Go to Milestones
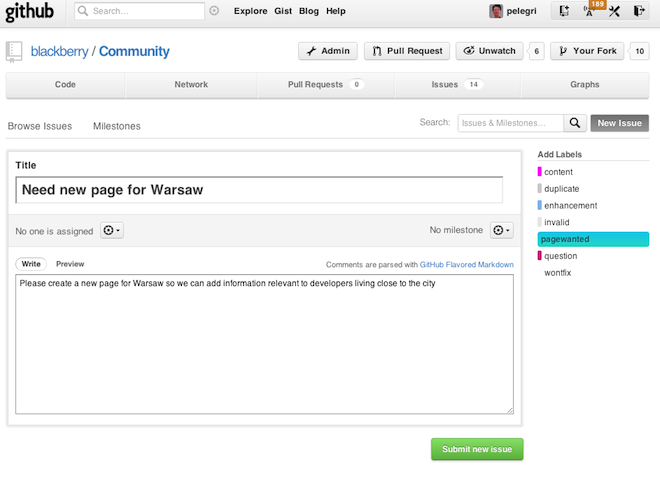 click(x=117, y=126)
